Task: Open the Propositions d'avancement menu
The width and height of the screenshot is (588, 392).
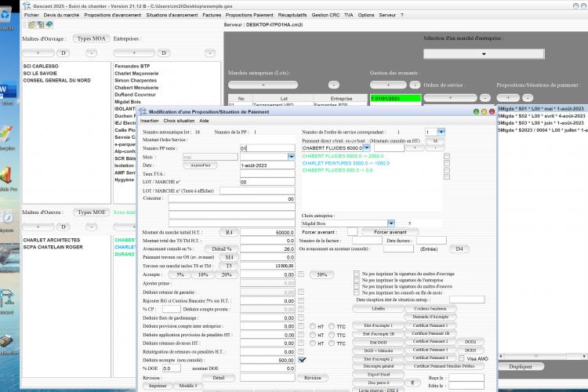Action: 112,15
